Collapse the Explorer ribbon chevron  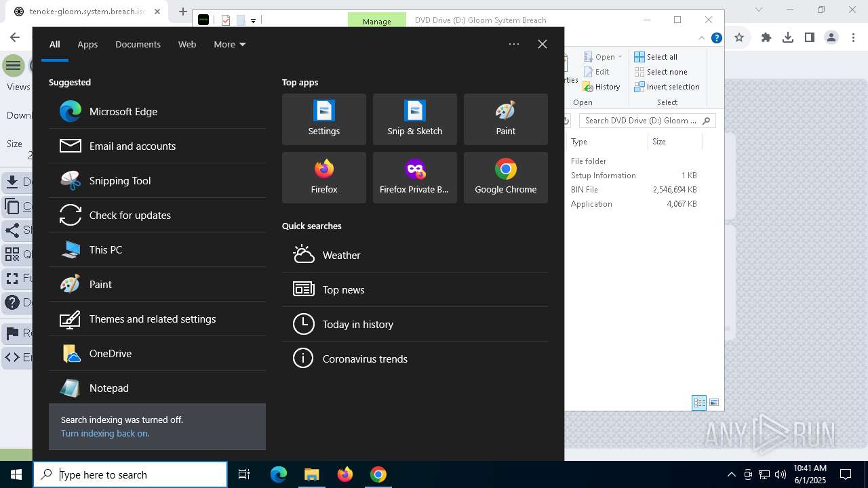702,38
